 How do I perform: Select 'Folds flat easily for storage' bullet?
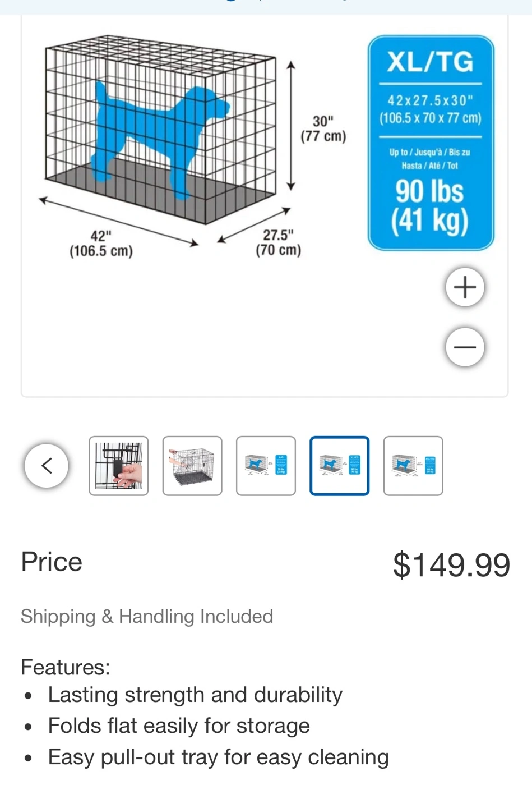coord(179,726)
